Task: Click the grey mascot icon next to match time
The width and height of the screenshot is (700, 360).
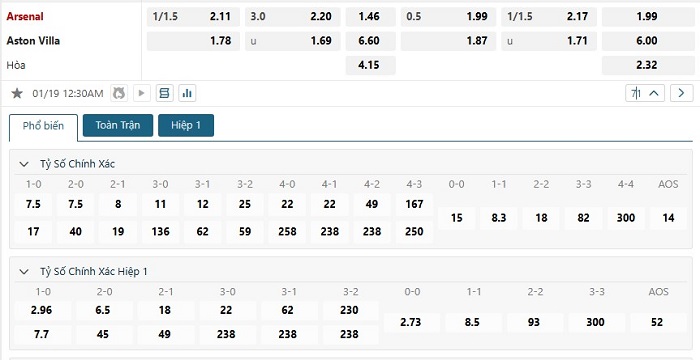Action: pyautogui.click(x=119, y=93)
